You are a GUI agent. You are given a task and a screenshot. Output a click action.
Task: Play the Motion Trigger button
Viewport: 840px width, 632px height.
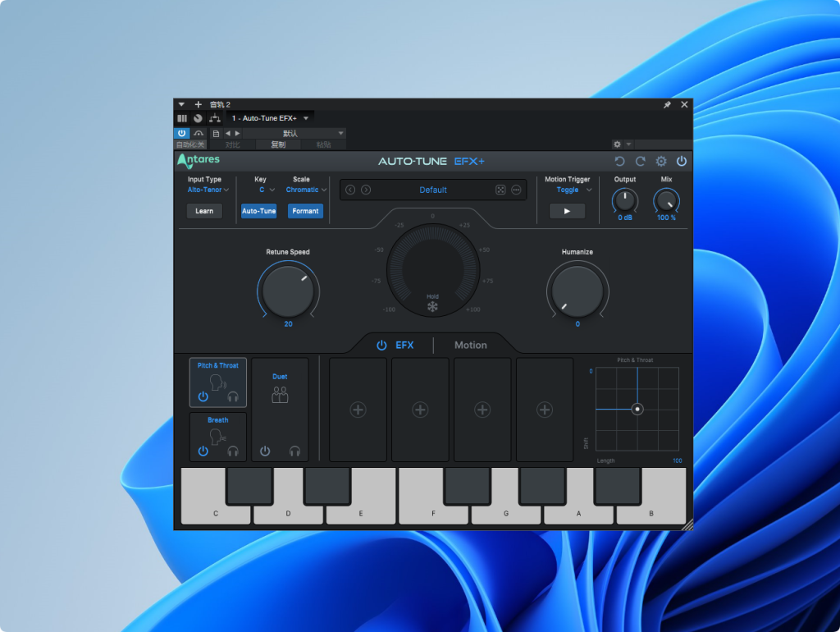coord(567,211)
